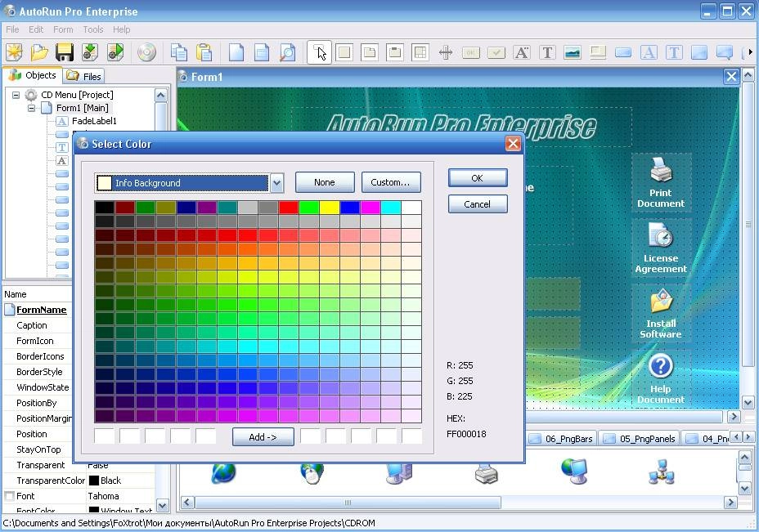Open the Edit menu
The image size is (759, 532).
[36, 29]
